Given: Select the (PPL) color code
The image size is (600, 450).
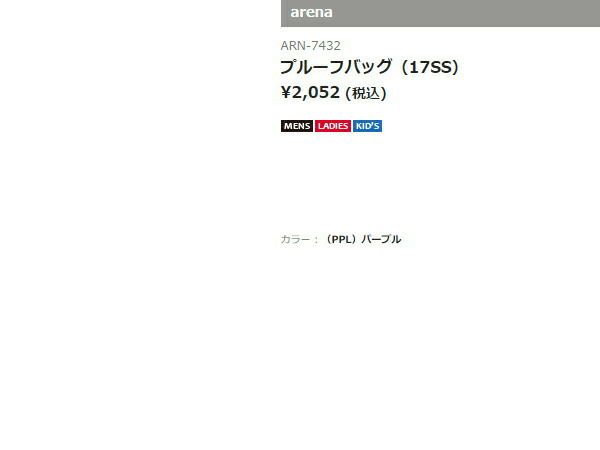Looking at the screenshot, I should 341,239.
